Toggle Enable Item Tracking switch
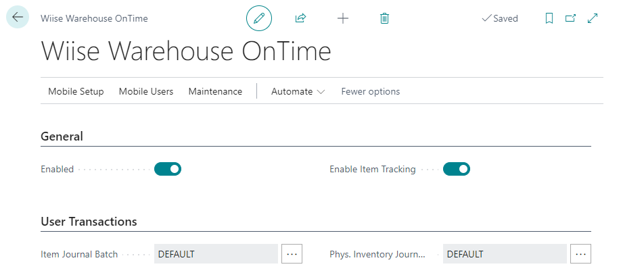Viewport: 644px width, 275px height. click(x=457, y=169)
